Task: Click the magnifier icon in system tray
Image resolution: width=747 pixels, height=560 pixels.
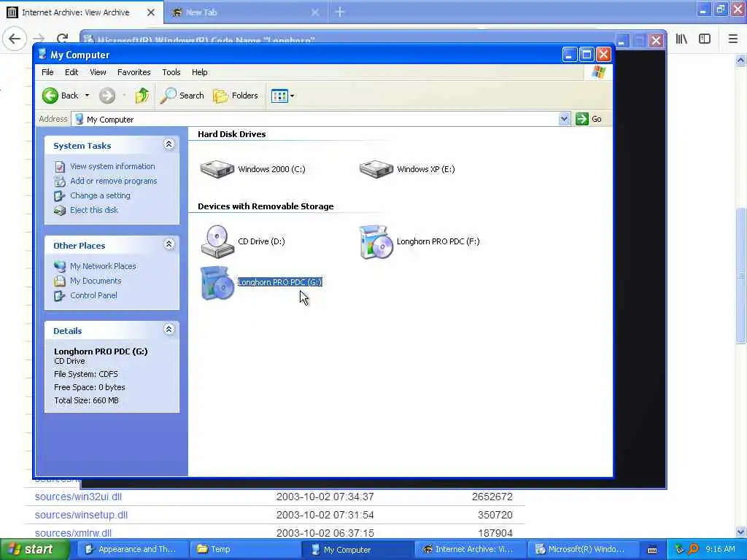Action: 693,550
